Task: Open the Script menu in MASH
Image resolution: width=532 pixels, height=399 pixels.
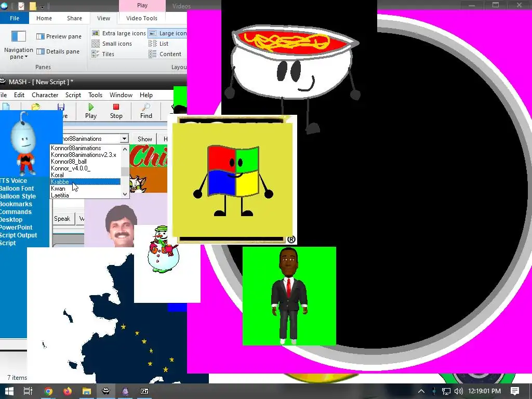Action: coord(73,95)
